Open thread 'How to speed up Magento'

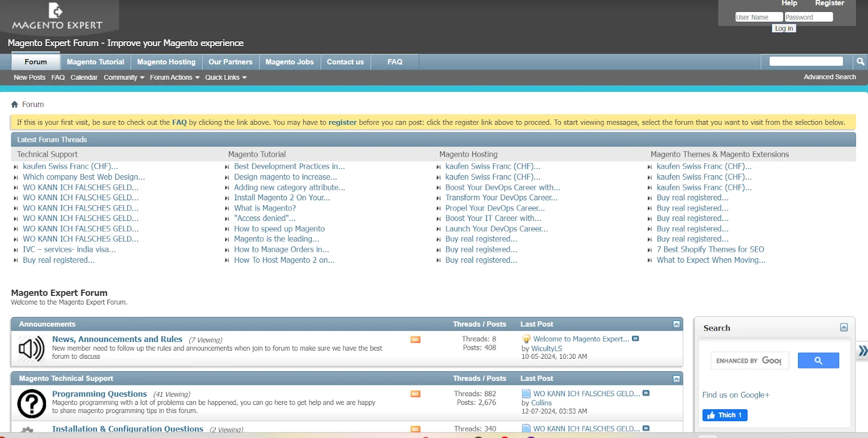[x=279, y=229]
